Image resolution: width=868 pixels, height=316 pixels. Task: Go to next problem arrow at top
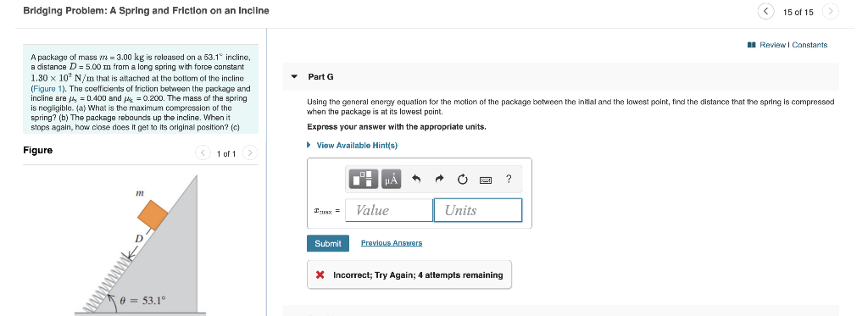(x=831, y=11)
